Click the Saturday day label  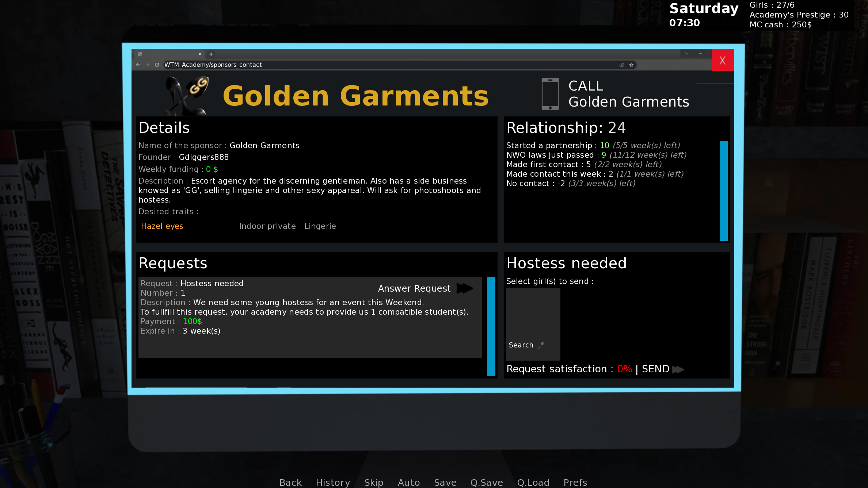tap(704, 8)
